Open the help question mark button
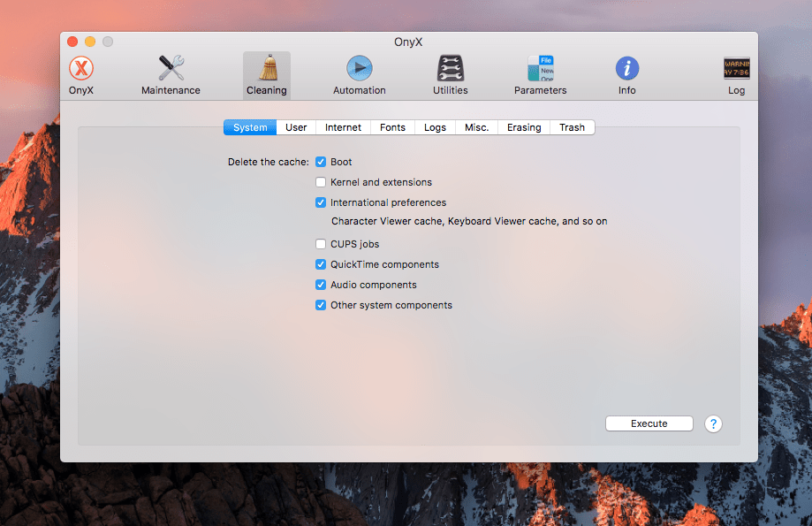Image resolution: width=812 pixels, height=526 pixels. pyautogui.click(x=713, y=424)
